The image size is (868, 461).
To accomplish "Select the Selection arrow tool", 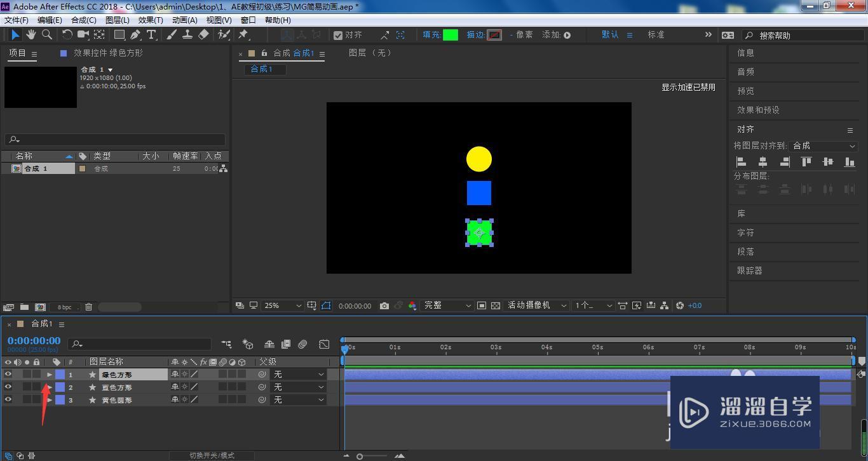I will (16, 35).
